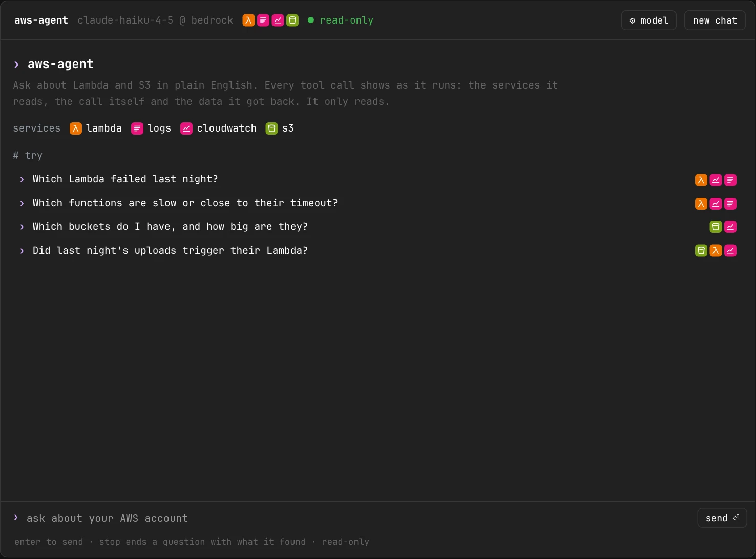
Task: Click Lambda icon on 'slow or close to timeout' row
Action: (701, 204)
